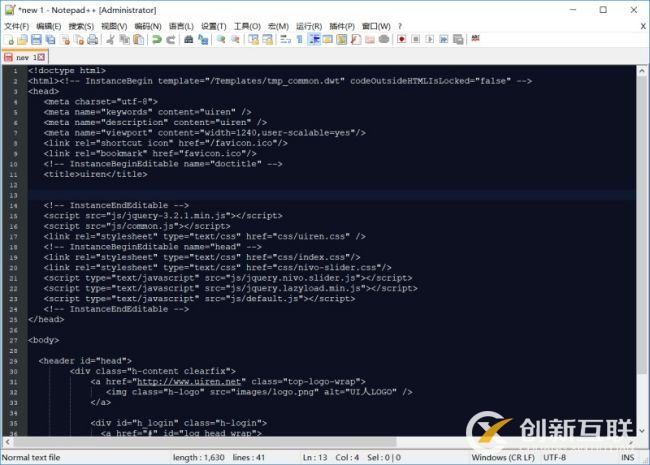The width and height of the screenshot is (650, 465).
Task: Click the Playback macro icon
Action: pos(429,40)
